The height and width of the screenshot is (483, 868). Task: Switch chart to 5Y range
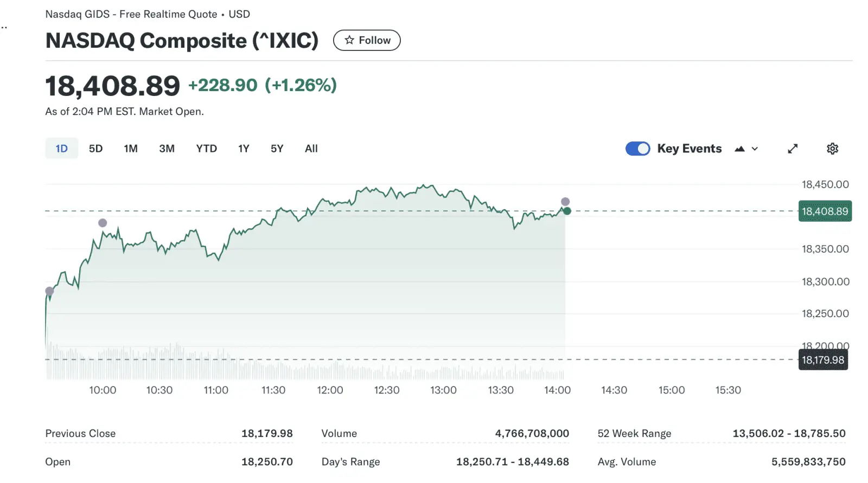pos(277,149)
